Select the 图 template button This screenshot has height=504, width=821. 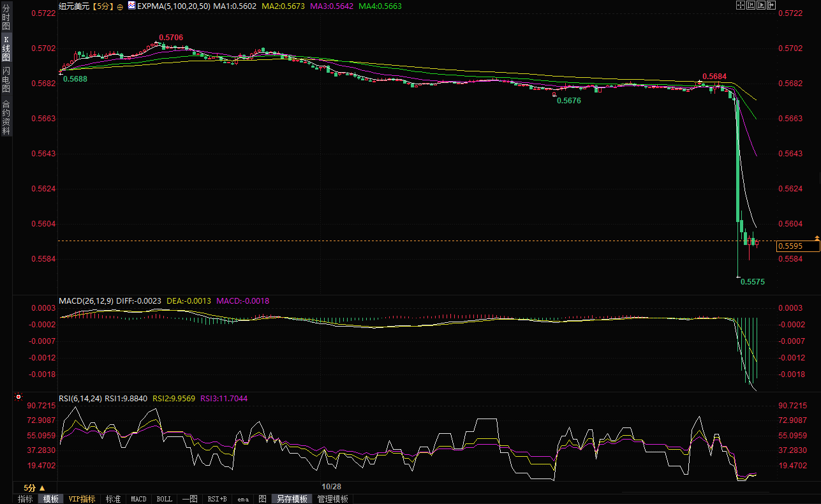(x=262, y=499)
